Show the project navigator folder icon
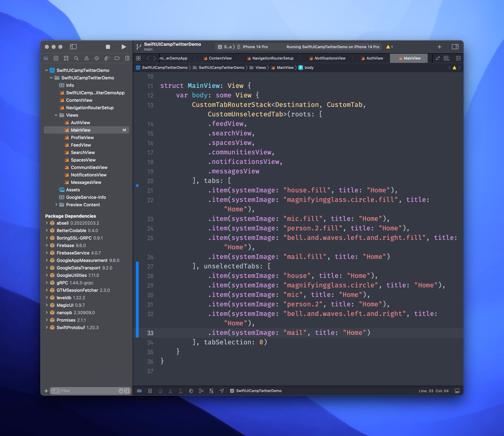 coord(46,58)
